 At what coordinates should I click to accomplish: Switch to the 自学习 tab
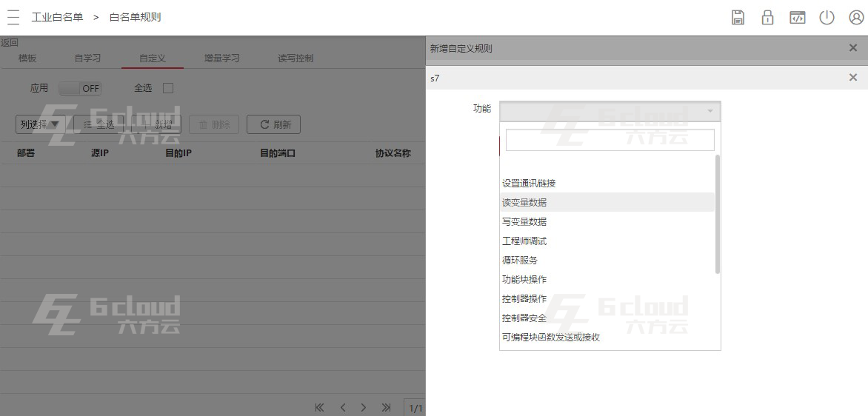click(x=87, y=58)
